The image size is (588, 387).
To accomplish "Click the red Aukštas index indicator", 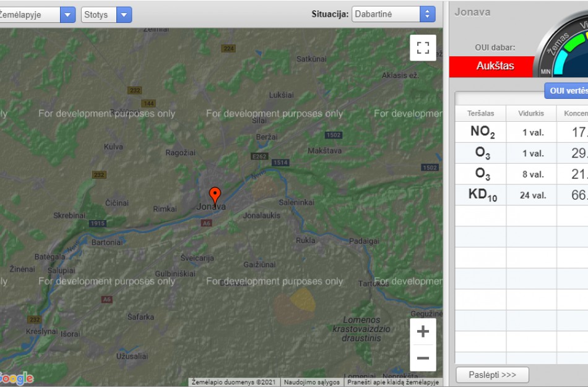I will pos(493,66).
